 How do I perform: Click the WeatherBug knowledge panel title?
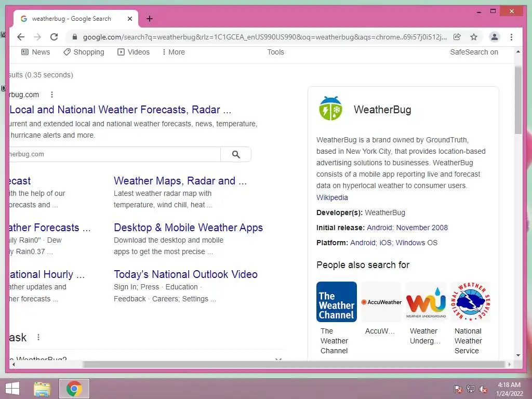coord(382,110)
